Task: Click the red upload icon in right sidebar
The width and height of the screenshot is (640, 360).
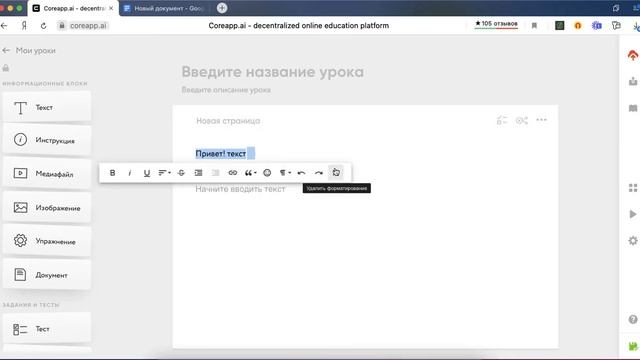Action: pos(633,55)
